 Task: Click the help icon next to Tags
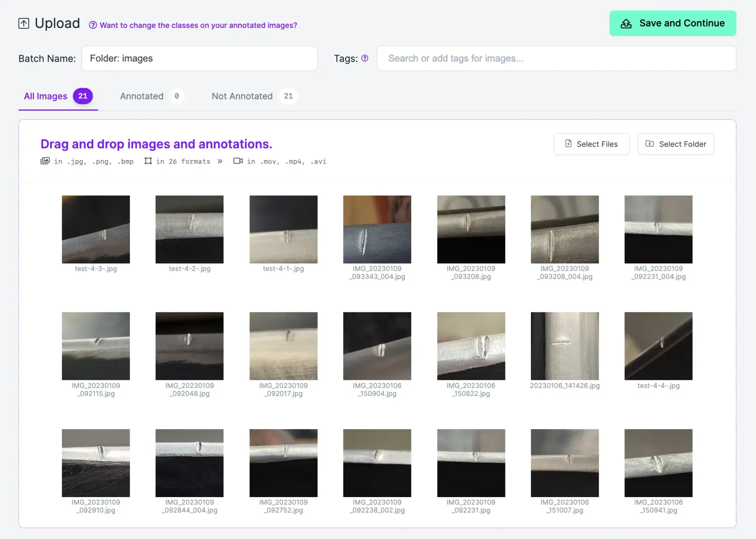click(365, 58)
